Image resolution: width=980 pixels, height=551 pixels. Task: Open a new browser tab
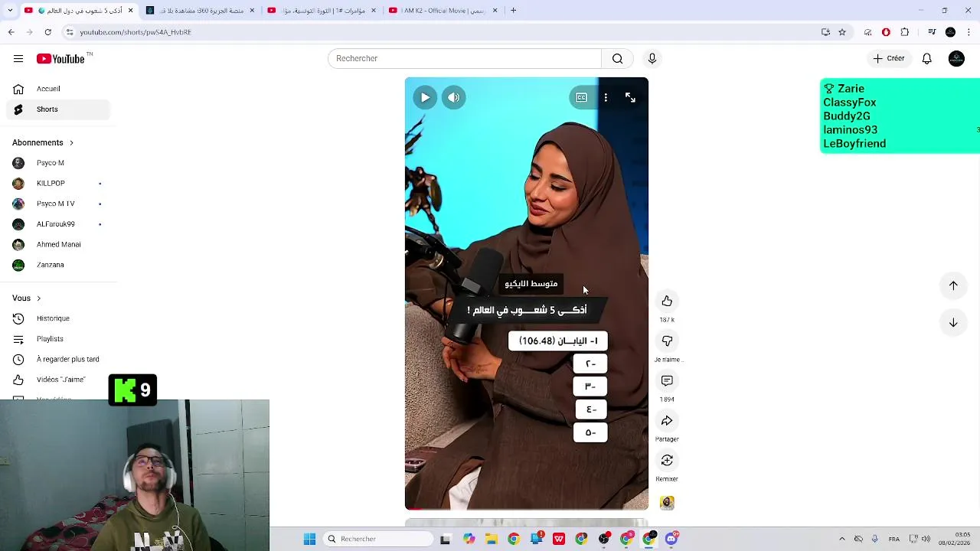click(x=513, y=10)
